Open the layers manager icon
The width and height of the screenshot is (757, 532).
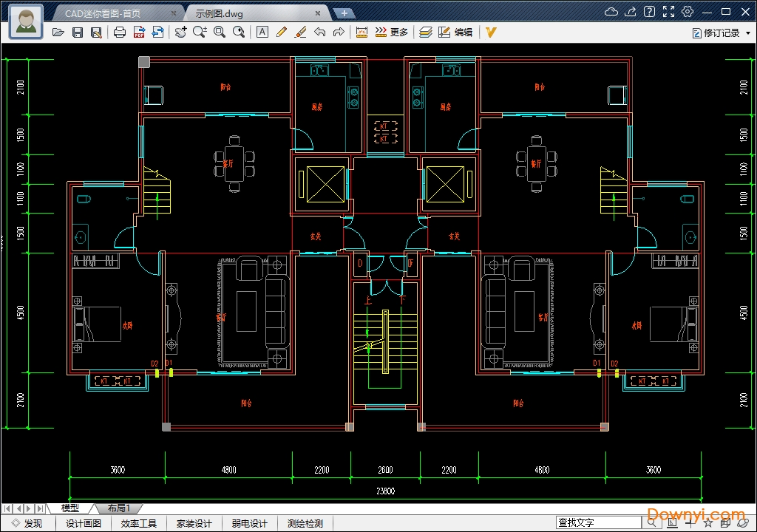click(425, 33)
